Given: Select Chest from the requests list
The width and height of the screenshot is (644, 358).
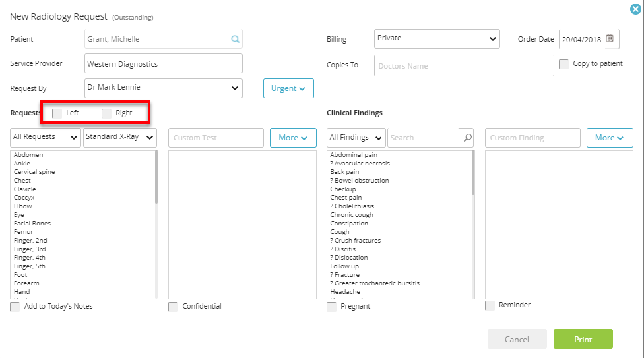Looking at the screenshot, I should [x=22, y=181].
